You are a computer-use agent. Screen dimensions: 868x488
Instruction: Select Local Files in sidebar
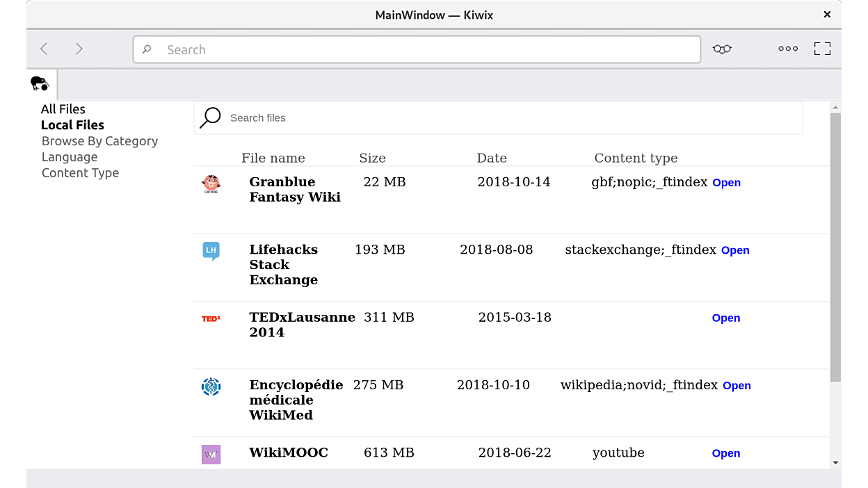pos(72,125)
